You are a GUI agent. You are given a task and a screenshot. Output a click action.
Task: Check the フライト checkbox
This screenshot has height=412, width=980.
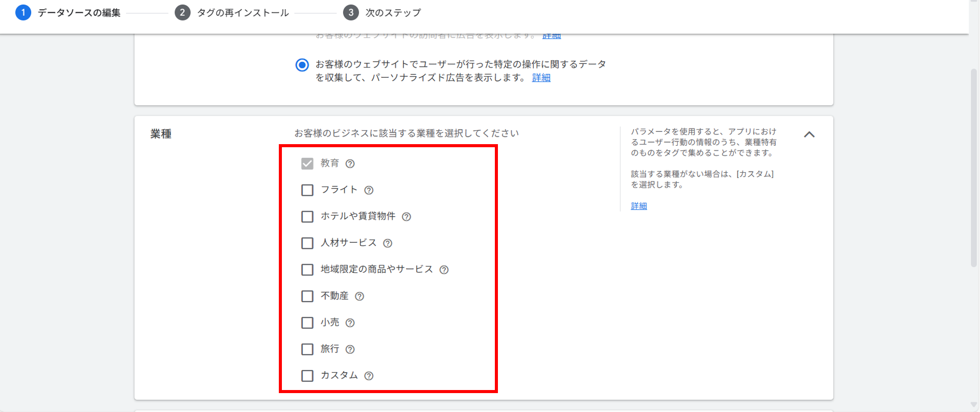click(x=307, y=190)
